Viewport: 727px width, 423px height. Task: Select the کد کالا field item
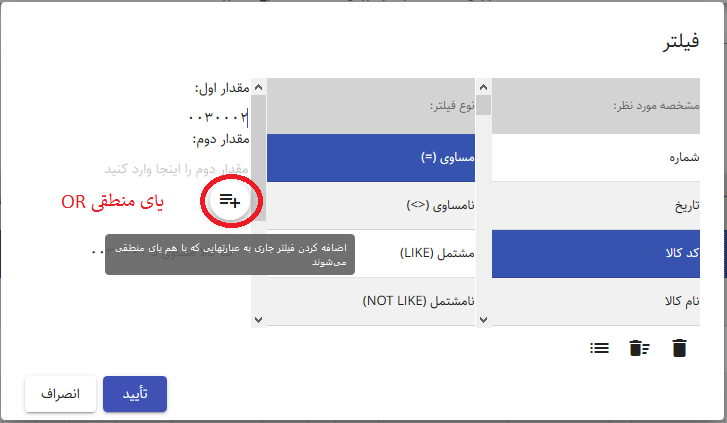point(596,254)
